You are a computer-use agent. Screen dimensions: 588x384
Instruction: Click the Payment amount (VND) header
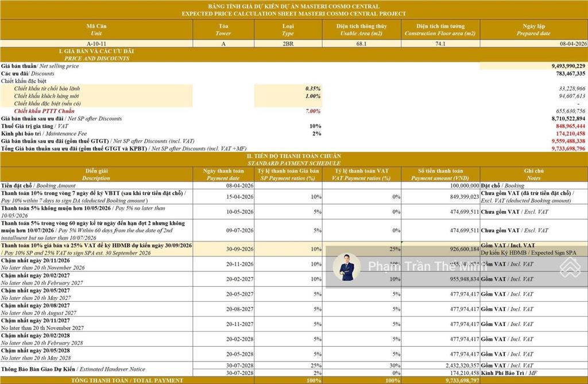440,175
